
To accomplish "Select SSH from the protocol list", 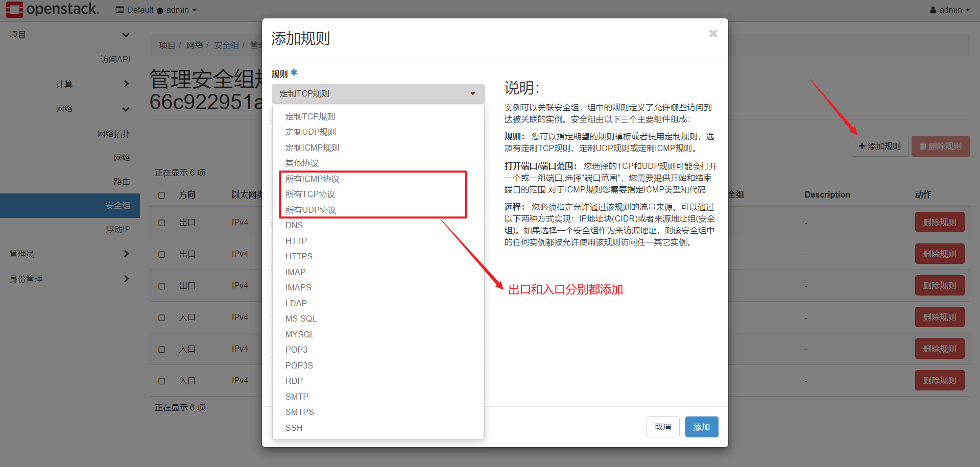I will (x=294, y=428).
